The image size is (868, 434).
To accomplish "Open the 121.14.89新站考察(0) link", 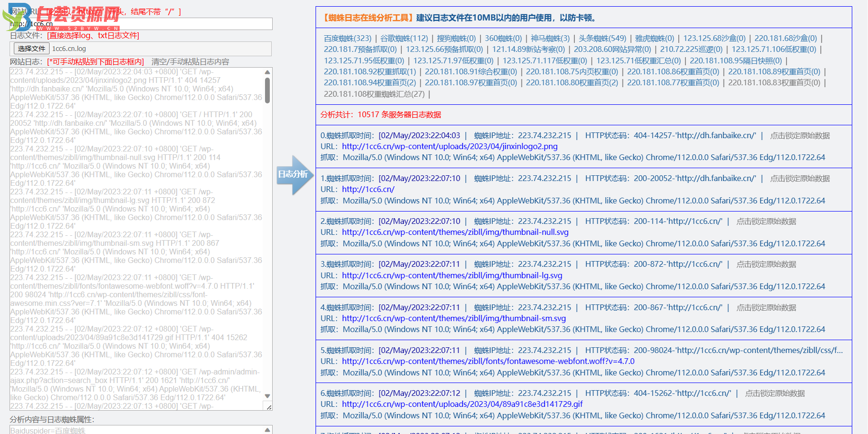I will click(x=529, y=49).
